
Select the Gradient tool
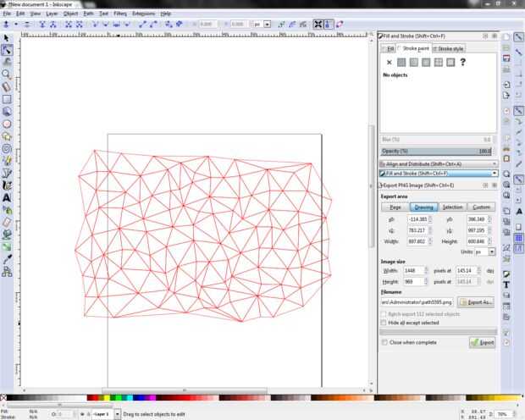pos(7,247)
